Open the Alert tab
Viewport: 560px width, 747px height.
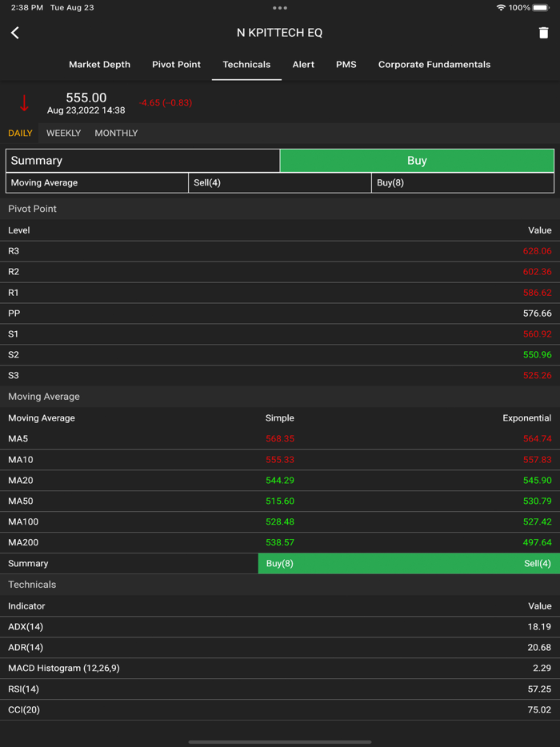[303, 64]
